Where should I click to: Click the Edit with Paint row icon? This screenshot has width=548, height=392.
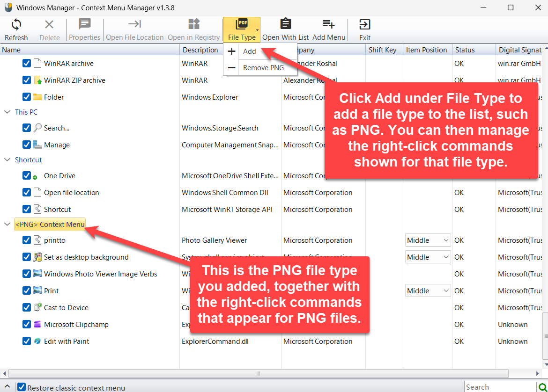pyautogui.click(x=37, y=341)
